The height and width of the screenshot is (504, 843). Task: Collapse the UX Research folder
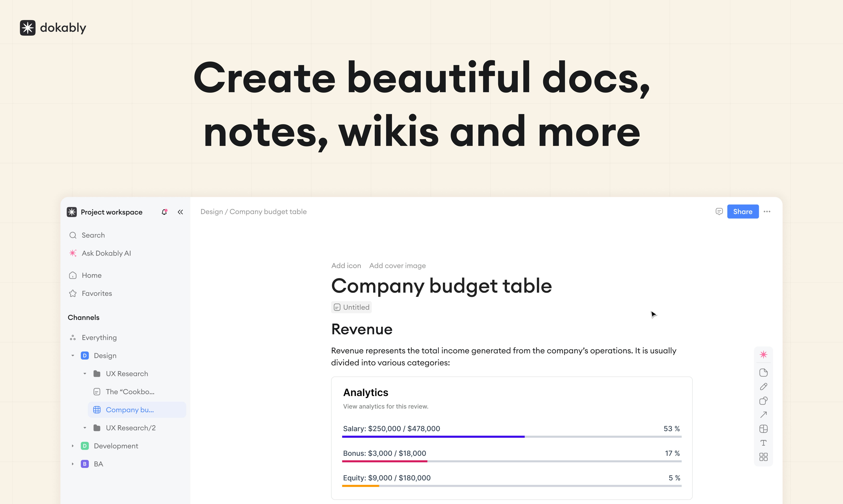(x=85, y=373)
